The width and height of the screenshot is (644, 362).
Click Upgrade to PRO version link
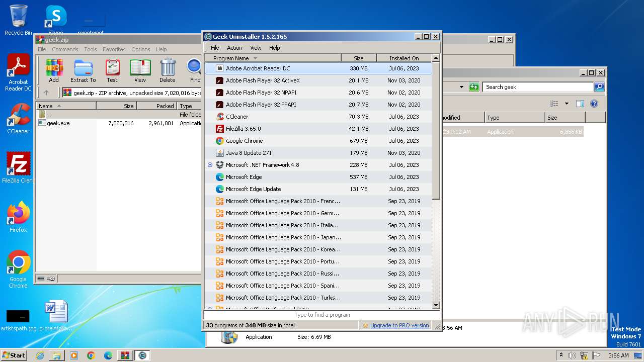pyautogui.click(x=399, y=325)
